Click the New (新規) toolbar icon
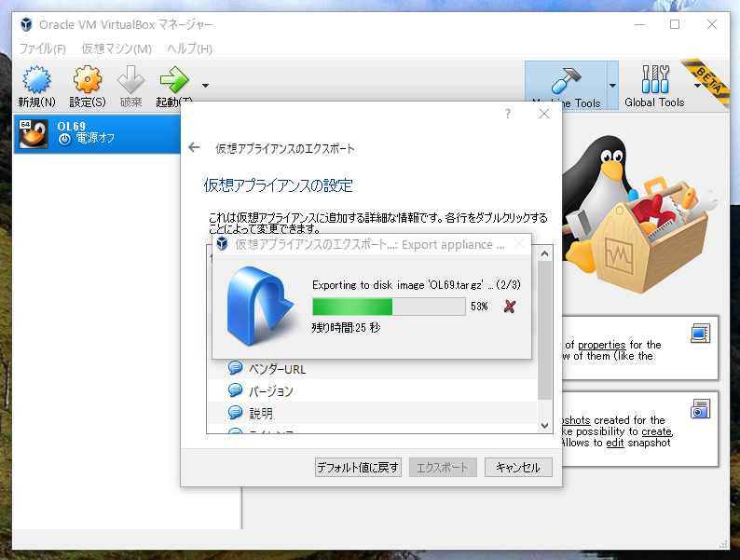 (36, 80)
